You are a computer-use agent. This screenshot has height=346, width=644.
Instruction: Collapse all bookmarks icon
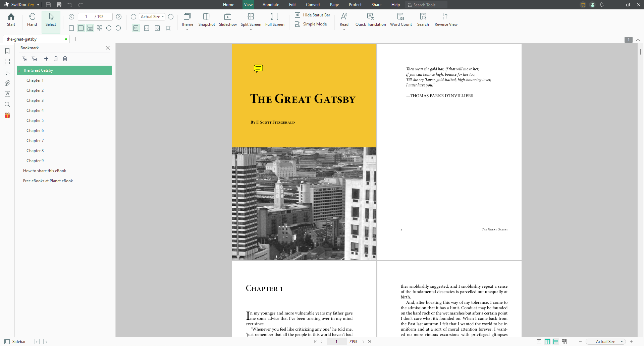[x=34, y=59]
